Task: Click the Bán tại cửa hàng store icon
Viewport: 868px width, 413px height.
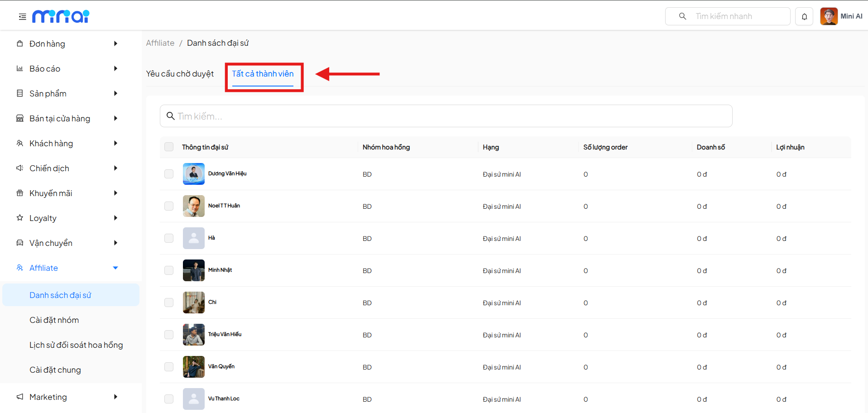Action: [x=20, y=118]
